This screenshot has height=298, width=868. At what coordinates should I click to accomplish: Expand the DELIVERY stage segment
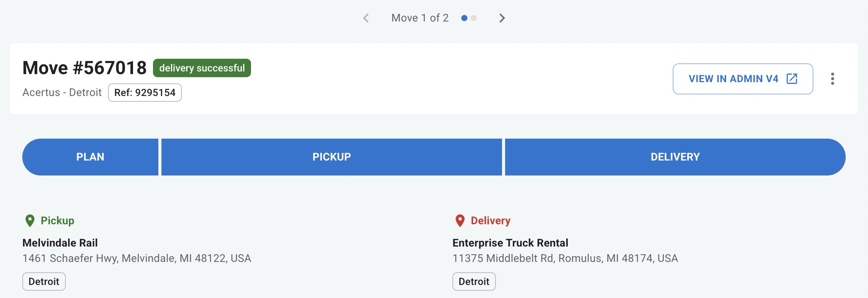675,157
